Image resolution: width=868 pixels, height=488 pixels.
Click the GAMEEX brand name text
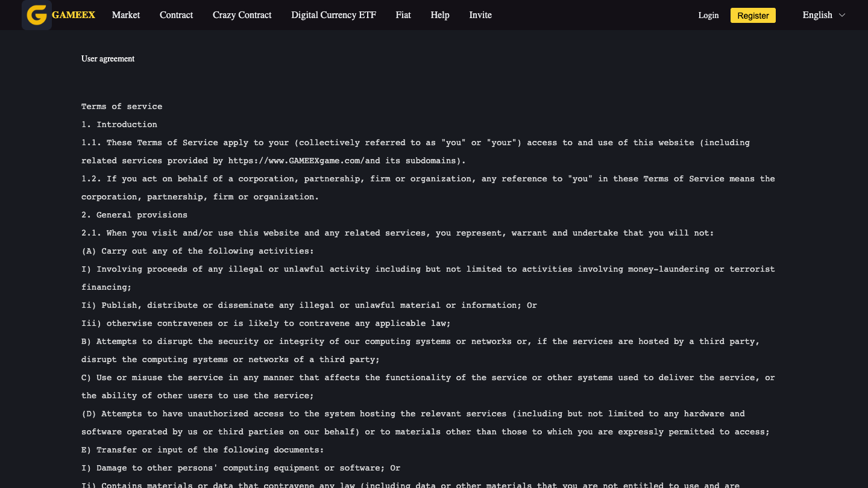pyautogui.click(x=74, y=15)
